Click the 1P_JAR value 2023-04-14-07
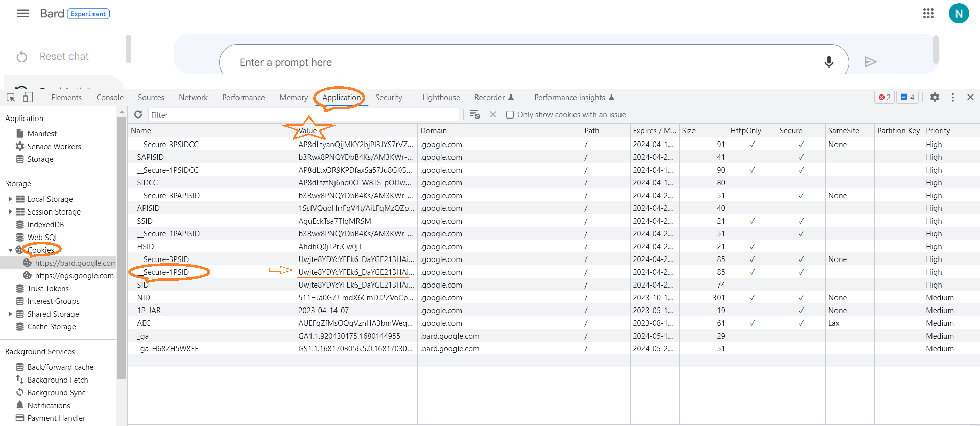Image resolution: width=980 pixels, height=426 pixels. (324, 310)
